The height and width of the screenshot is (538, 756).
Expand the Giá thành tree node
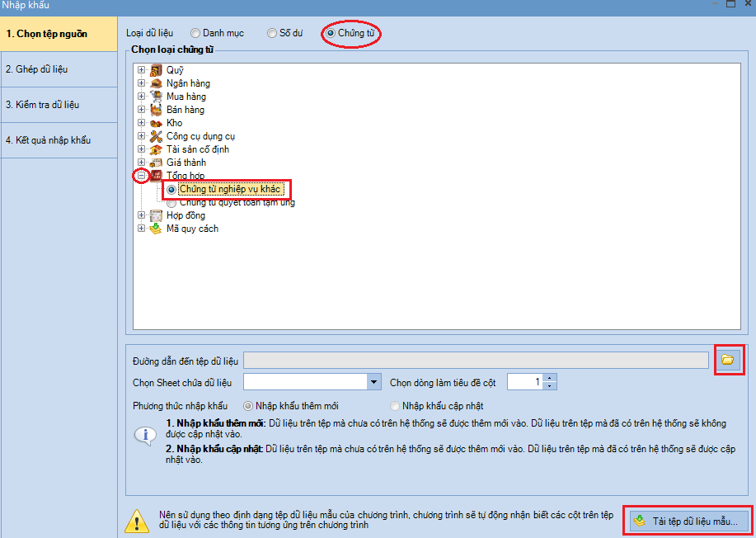(141, 163)
